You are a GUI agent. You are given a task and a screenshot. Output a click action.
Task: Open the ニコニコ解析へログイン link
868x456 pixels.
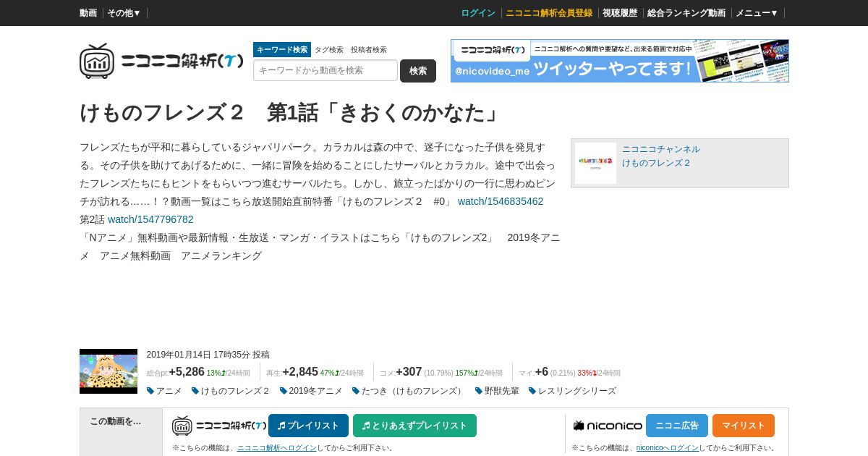click(x=277, y=448)
